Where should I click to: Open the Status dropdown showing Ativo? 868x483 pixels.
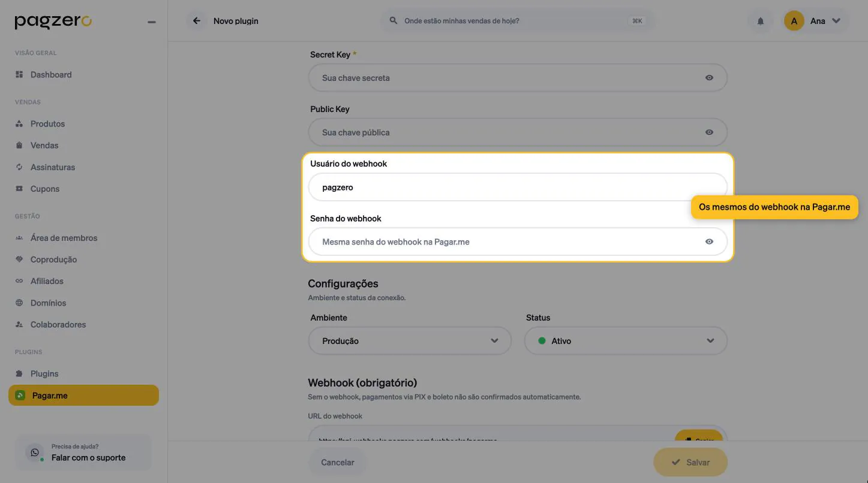click(626, 341)
